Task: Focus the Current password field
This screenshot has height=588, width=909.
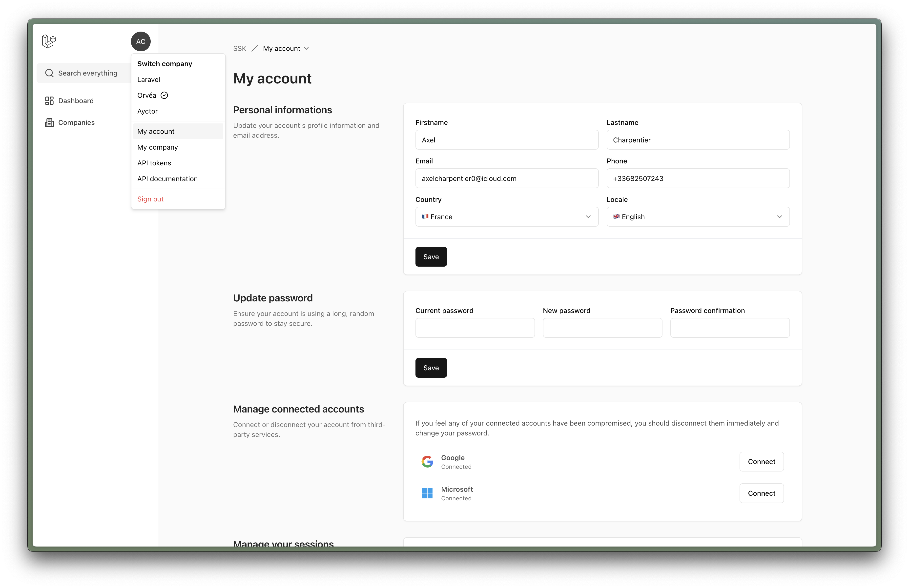Action: pyautogui.click(x=475, y=328)
